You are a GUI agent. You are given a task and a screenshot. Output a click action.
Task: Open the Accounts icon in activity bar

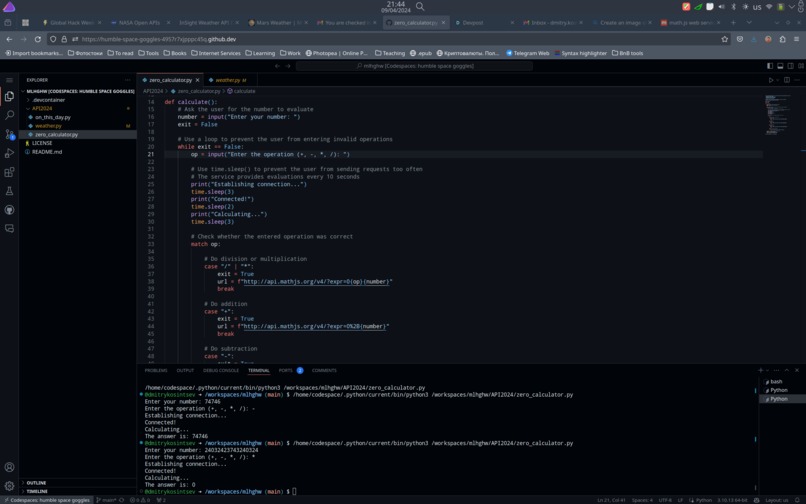point(9,467)
